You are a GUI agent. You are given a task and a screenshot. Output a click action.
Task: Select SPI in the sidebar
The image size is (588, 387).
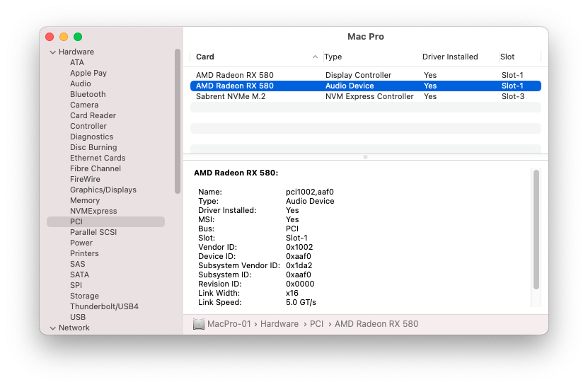76,286
